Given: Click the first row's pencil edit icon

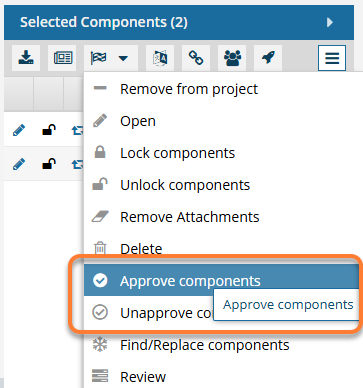Looking at the screenshot, I should point(19,130).
